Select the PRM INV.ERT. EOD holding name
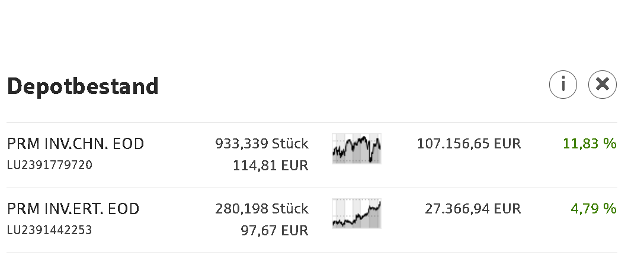 73,209
